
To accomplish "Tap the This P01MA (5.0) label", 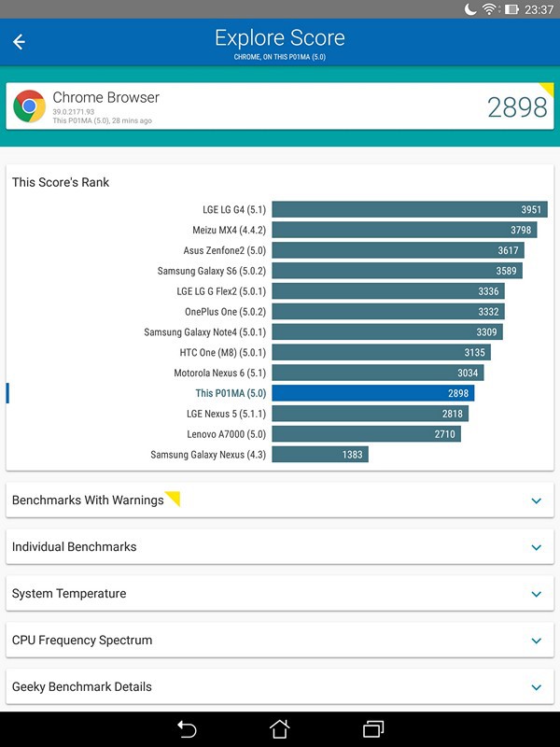I will point(231,393).
